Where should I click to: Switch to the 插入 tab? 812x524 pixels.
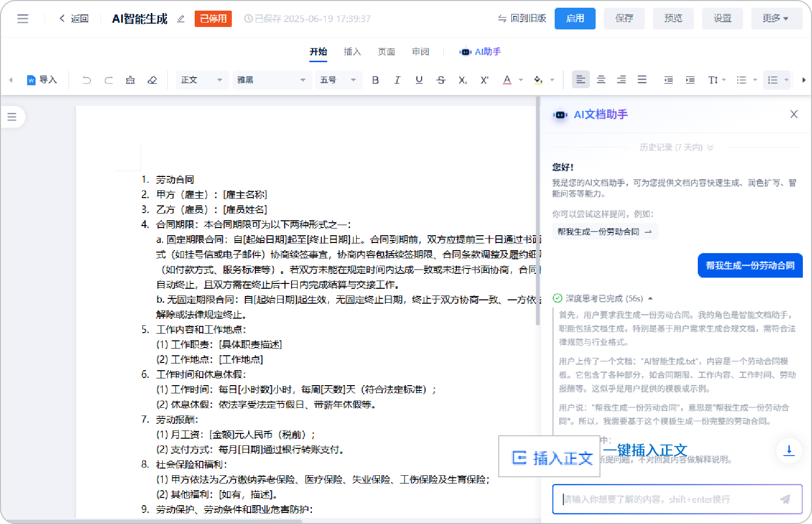[x=352, y=52]
